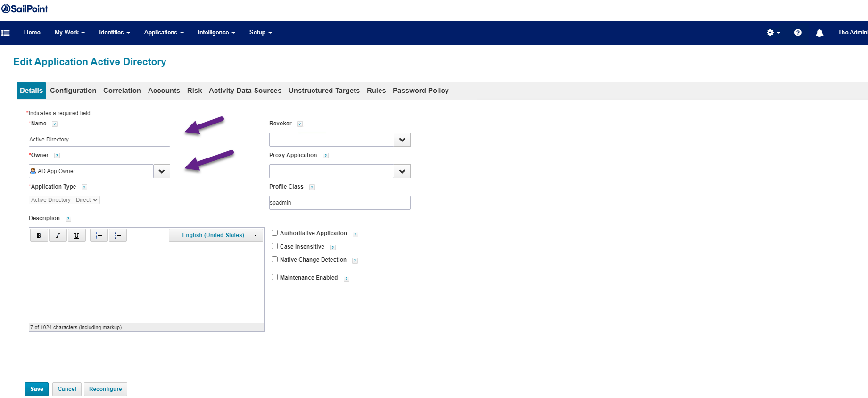Viewport: 868px width, 398px height.
Task: Show help tooltip for Owner field
Action: [x=57, y=156]
